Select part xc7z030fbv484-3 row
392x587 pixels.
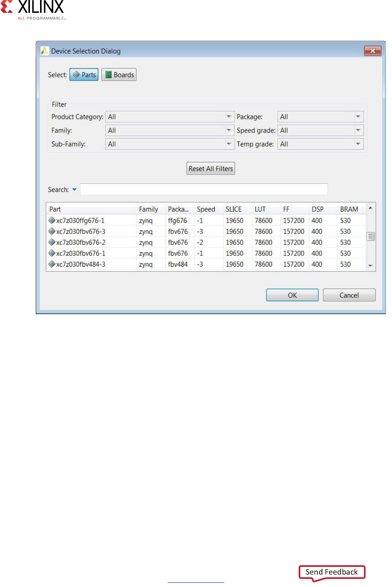point(206,264)
